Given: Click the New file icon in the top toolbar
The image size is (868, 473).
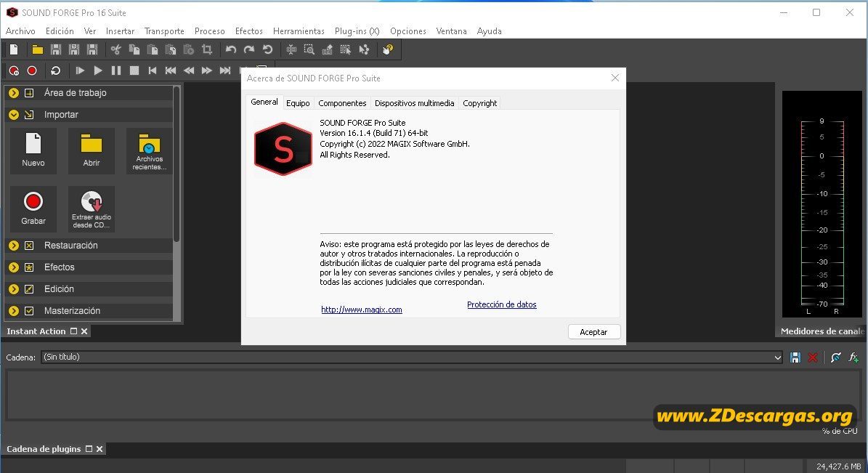Looking at the screenshot, I should tap(14, 50).
